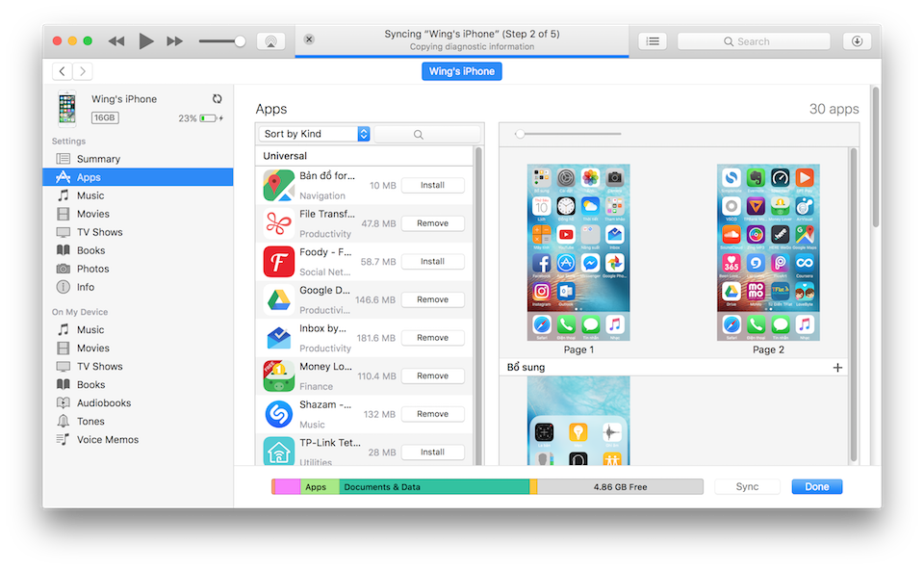Install the Foody app
The height and width of the screenshot is (569, 924).
click(432, 261)
